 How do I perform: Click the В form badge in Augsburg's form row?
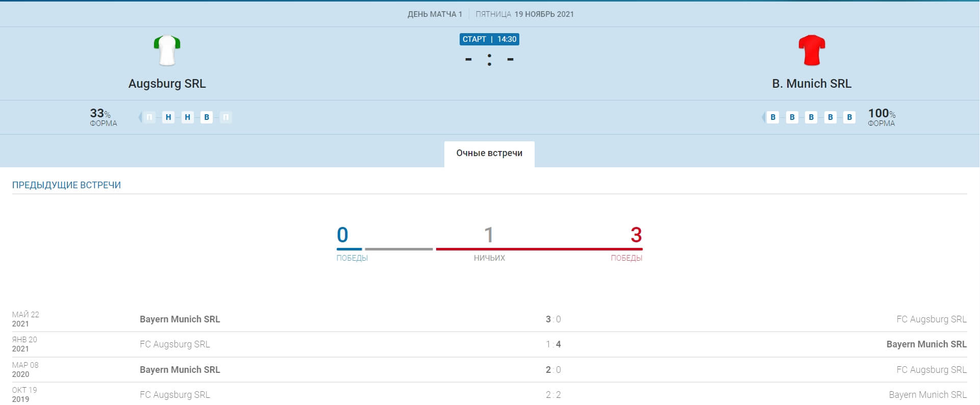click(207, 117)
